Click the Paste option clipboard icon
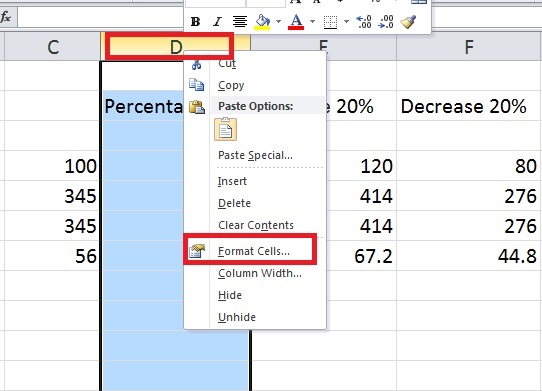 tap(225, 129)
